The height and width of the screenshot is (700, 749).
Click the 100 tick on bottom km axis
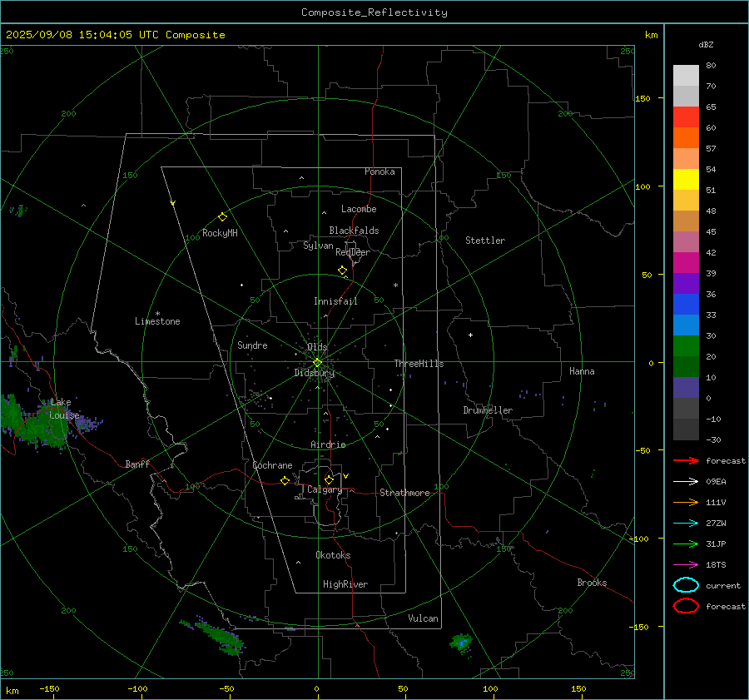490,688
